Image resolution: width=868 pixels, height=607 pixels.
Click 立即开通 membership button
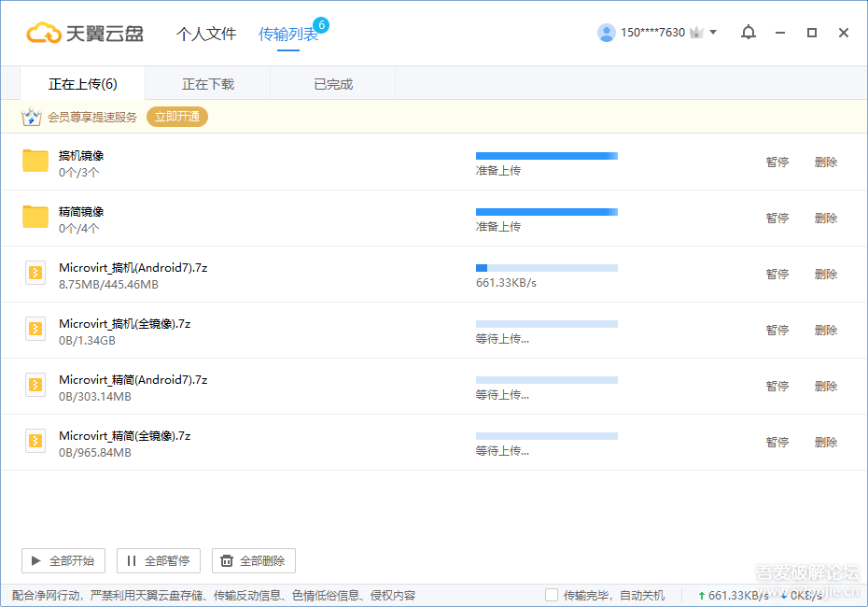tap(177, 117)
